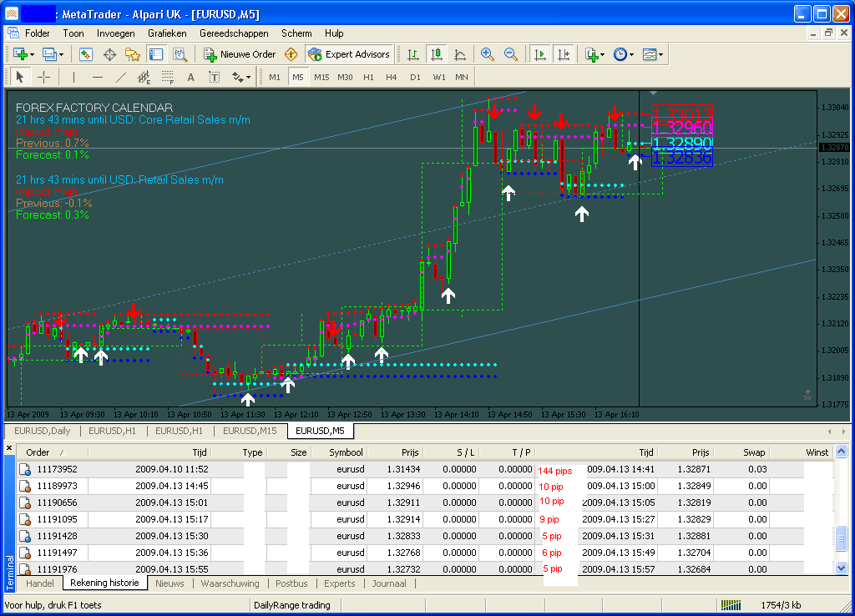Viewport: 855px width, 616px height.
Task: Draw a trendline with the diagonal line tool
Action: pyautogui.click(x=120, y=77)
